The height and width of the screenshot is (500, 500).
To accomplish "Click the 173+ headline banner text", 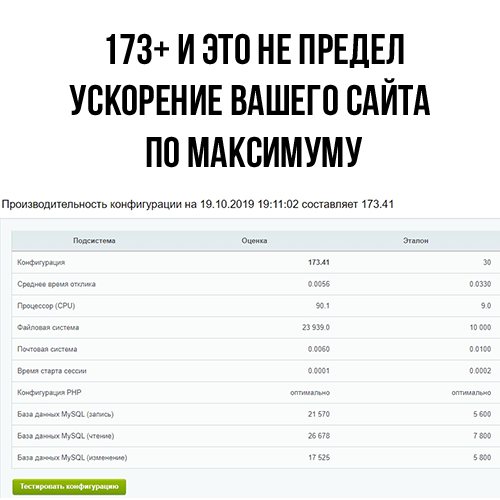I will tap(255, 50).
